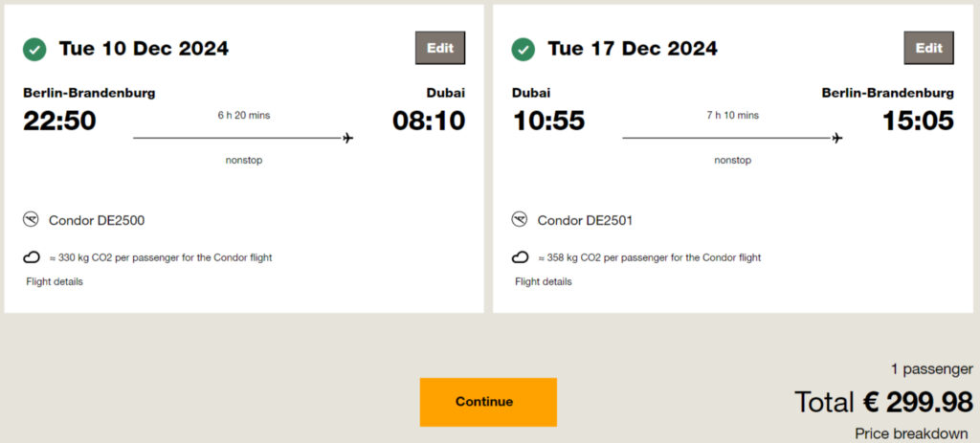The width and height of the screenshot is (980, 443).
Task: Click the airplane icon on return flight line
Action: click(837, 139)
